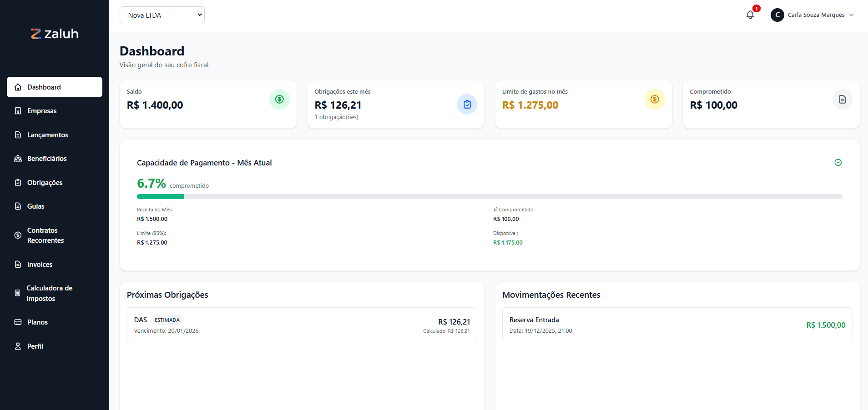This screenshot has width=868, height=410.
Task: Click the green check circle status icon
Action: pyautogui.click(x=838, y=163)
